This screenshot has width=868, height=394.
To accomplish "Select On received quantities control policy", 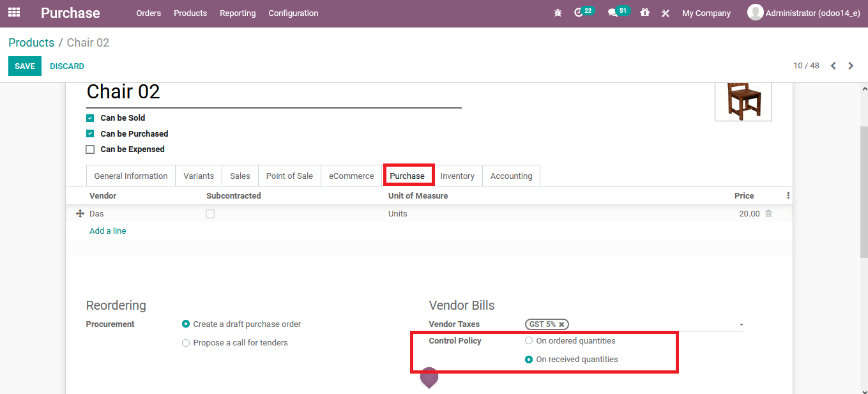I will tap(529, 360).
